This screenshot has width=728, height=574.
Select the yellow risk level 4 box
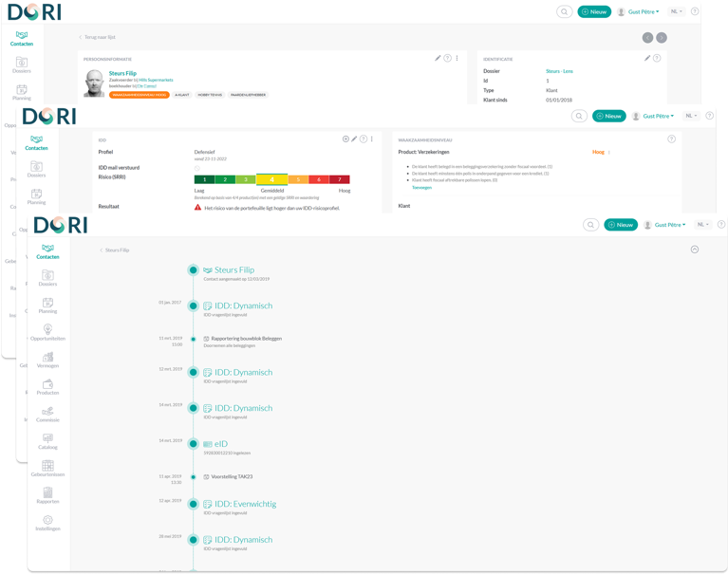(271, 178)
